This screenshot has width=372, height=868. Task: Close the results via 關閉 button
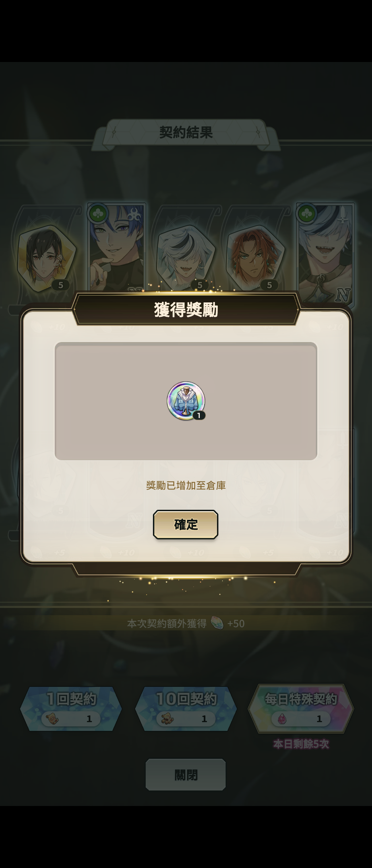(x=186, y=775)
